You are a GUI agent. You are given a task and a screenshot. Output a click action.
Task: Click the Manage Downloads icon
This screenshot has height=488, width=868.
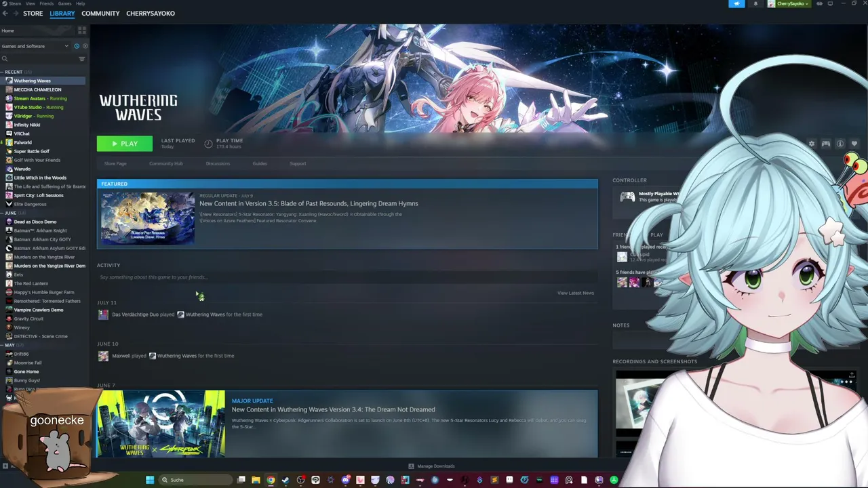(x=411, y=466)
